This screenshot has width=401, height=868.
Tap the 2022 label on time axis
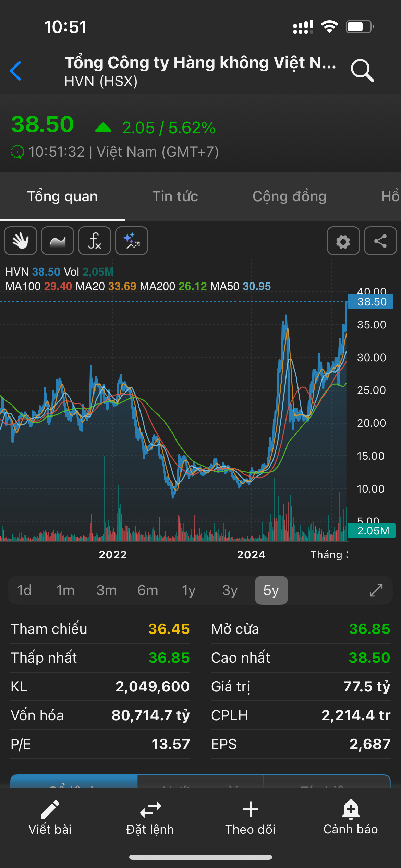[113, 555]
